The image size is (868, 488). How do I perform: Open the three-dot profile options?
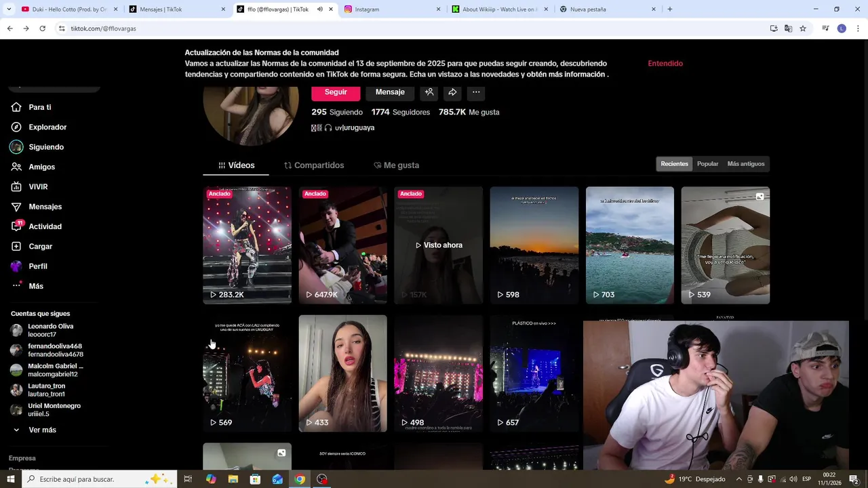[476, 92]
